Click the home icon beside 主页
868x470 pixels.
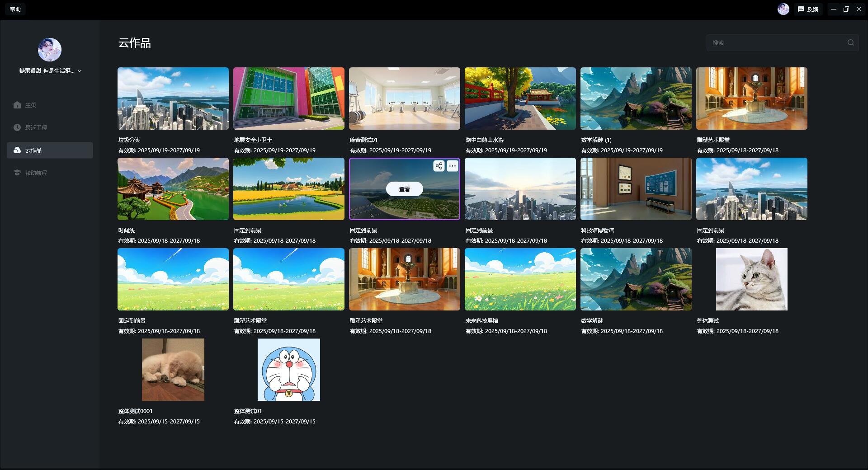point(17,105)
